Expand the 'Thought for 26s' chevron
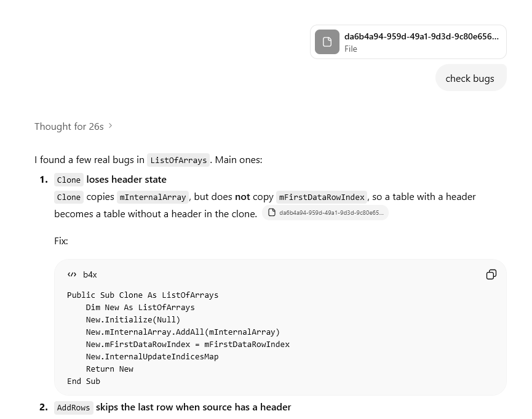 [111, 126]
